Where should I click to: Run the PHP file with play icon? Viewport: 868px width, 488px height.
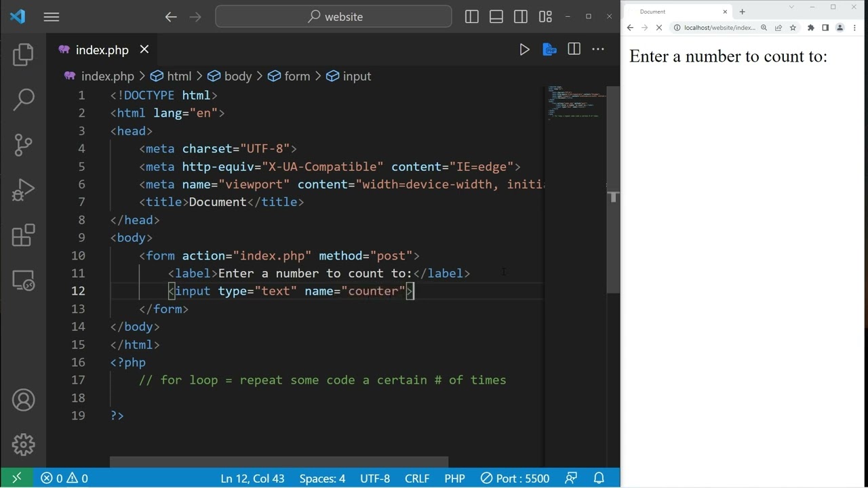[x=524, y=49]
